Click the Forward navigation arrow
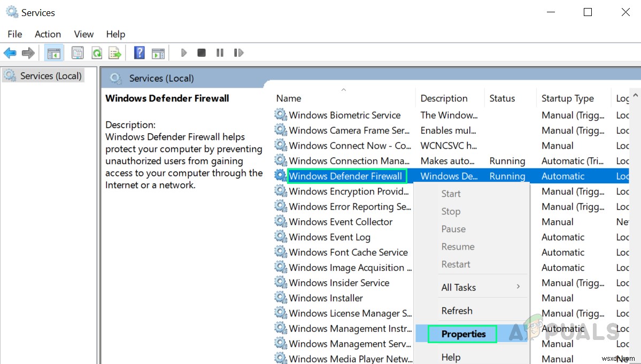 click(x=28, y=52)
